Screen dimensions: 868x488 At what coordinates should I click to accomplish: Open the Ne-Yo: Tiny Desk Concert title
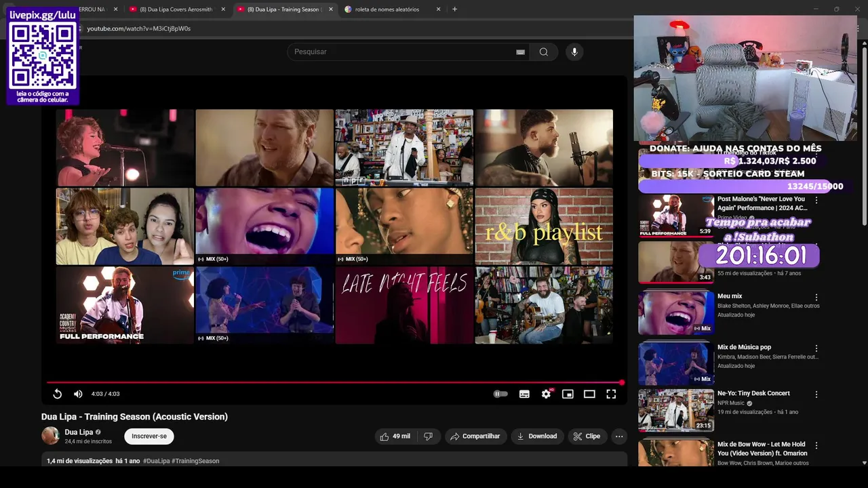753,393
